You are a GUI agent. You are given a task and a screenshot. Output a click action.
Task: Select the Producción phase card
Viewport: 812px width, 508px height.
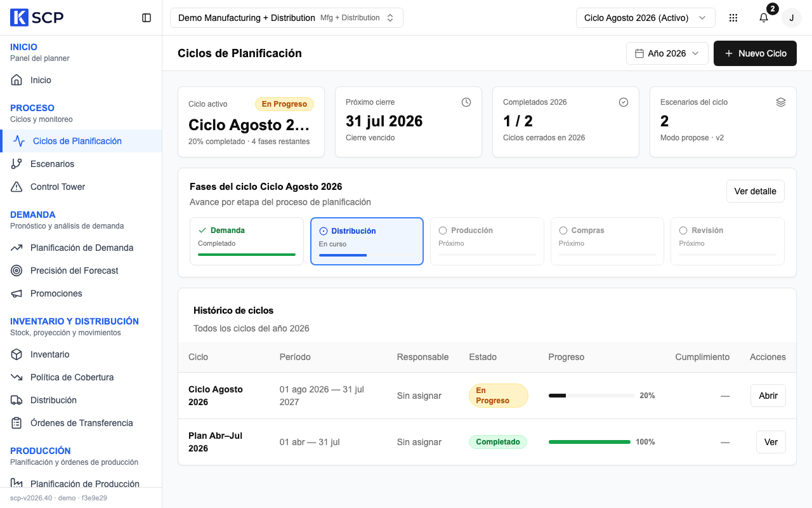pos(487,241)
